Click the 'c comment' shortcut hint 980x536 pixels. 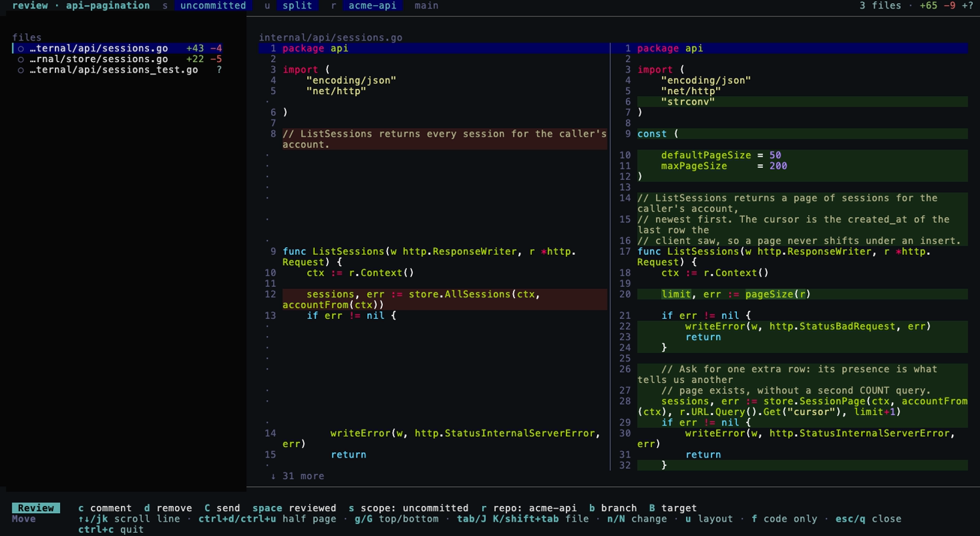point(105,508)
